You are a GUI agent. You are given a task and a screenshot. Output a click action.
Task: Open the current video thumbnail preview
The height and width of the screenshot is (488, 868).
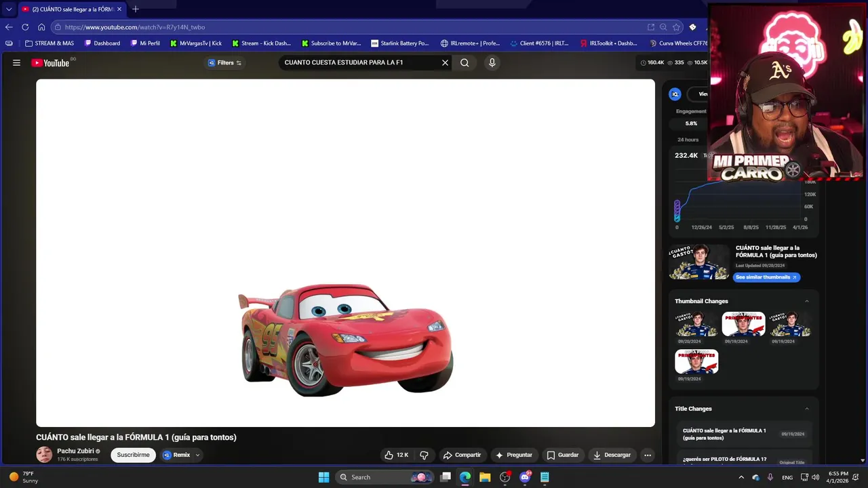699,262
